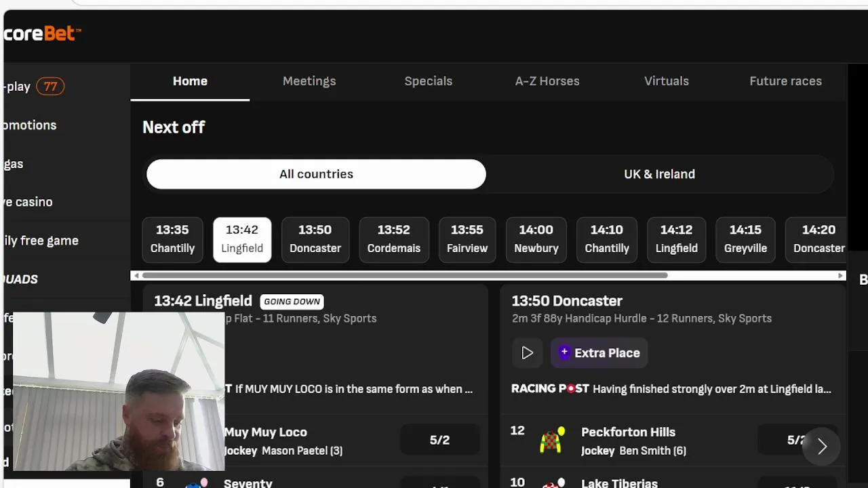This screenshot has width=868, height=488.
Task: Click the Handicap Hurdle race details text
Action: click(642, 319)
